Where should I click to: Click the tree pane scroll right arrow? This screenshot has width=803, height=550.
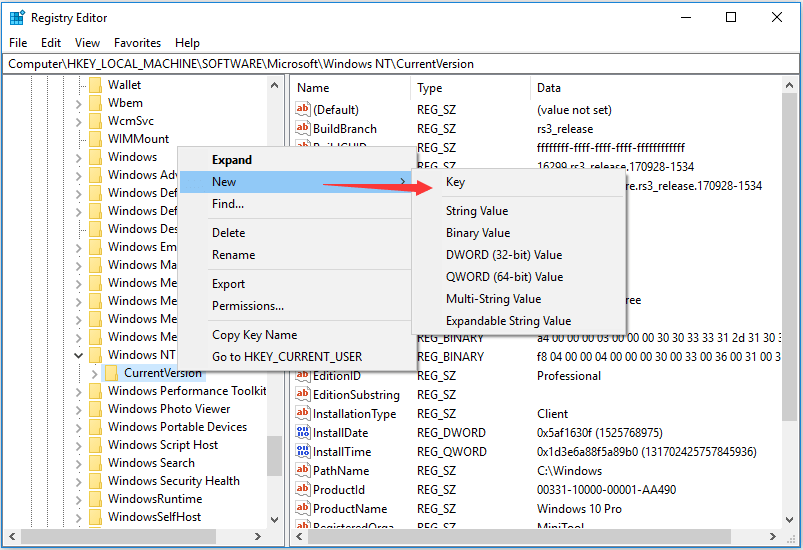click(258, 536)
